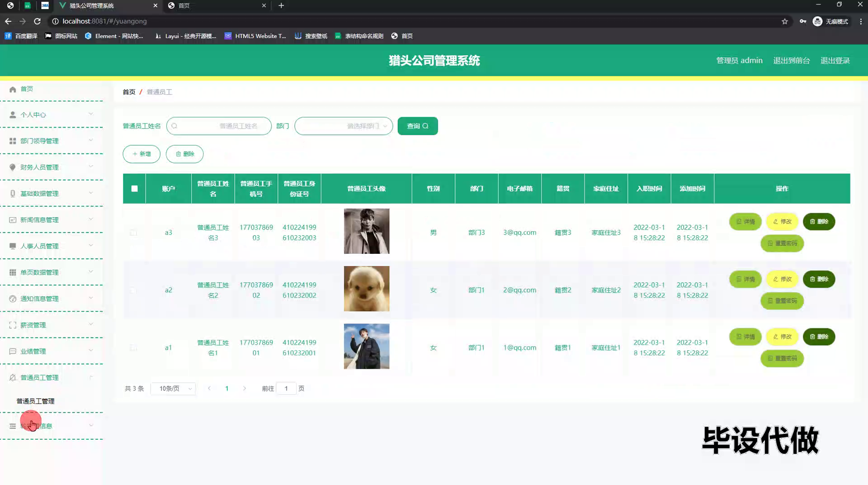The image size is (868, 485).
Task: Select the checkbox for row a3
Action: 133,233
